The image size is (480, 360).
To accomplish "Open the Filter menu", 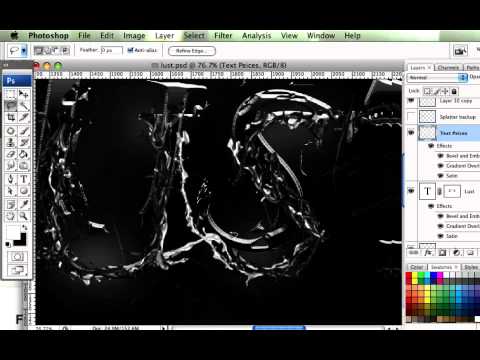I will click(223, 36).
